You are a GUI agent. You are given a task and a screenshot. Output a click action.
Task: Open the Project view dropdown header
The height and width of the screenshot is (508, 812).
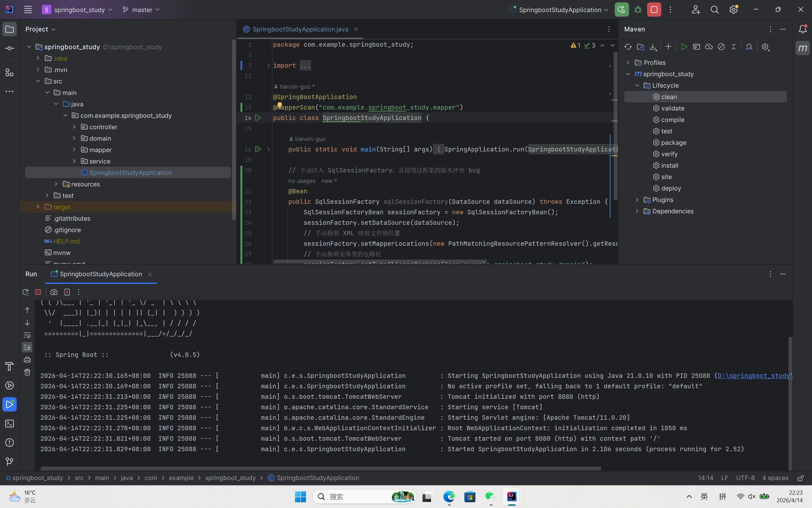[40, 29]
